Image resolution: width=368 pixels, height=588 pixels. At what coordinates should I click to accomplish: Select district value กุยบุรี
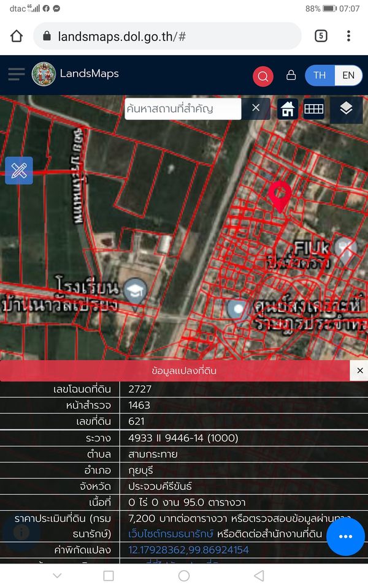(x=140, y=470)
